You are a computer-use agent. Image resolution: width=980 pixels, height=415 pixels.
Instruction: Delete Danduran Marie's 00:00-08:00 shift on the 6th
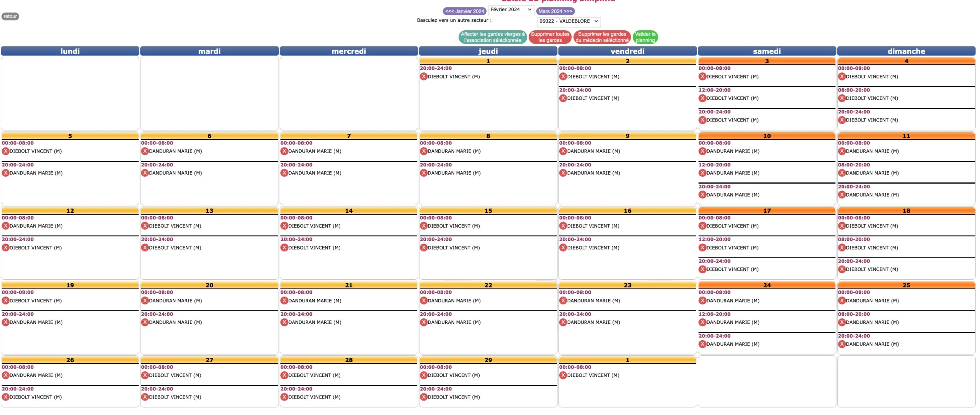tap(145, 151)
